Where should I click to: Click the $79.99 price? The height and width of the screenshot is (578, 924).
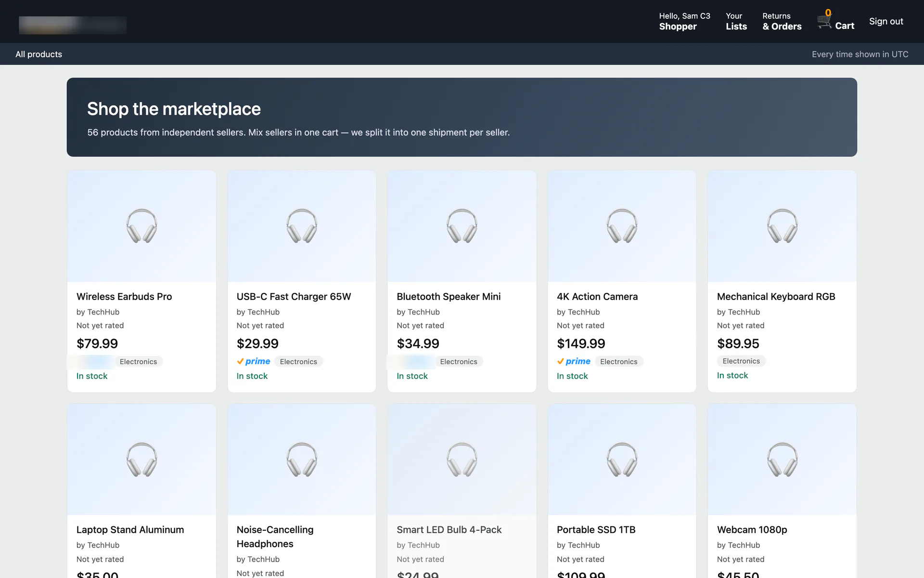[97, 343]
